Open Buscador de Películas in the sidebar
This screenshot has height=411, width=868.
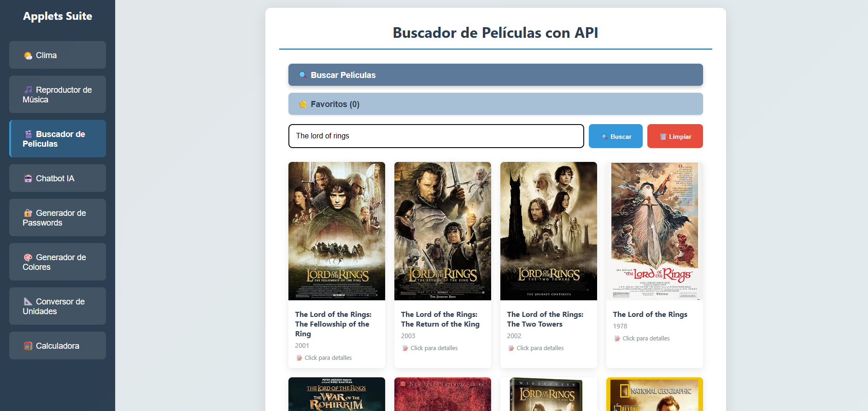(58, 139)
